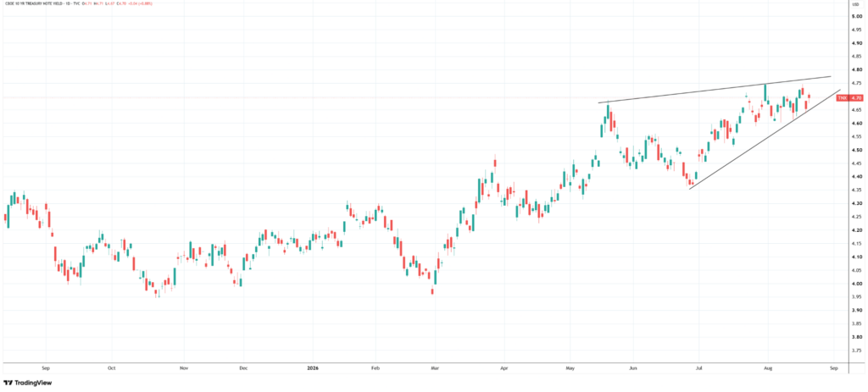The height and width of the screenshot is (392, 868).
Task: Click the USD currency label on price axis
Action: pos(856,4)
